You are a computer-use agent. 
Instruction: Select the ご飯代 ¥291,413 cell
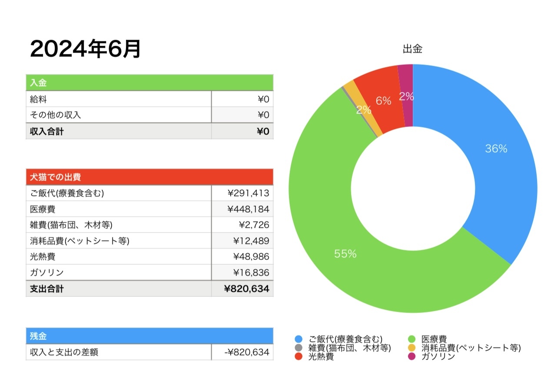(242, 193)
